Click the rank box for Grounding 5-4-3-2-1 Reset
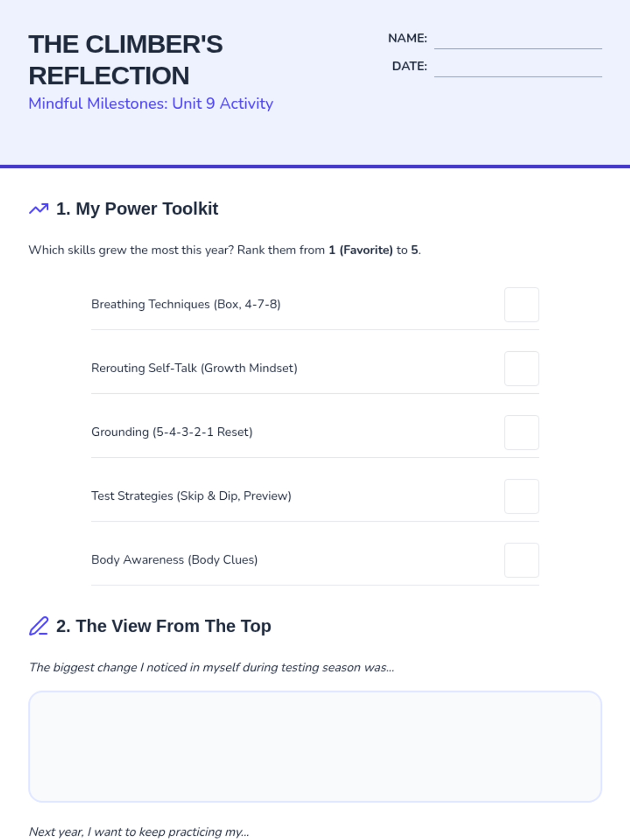 point(521,432)
